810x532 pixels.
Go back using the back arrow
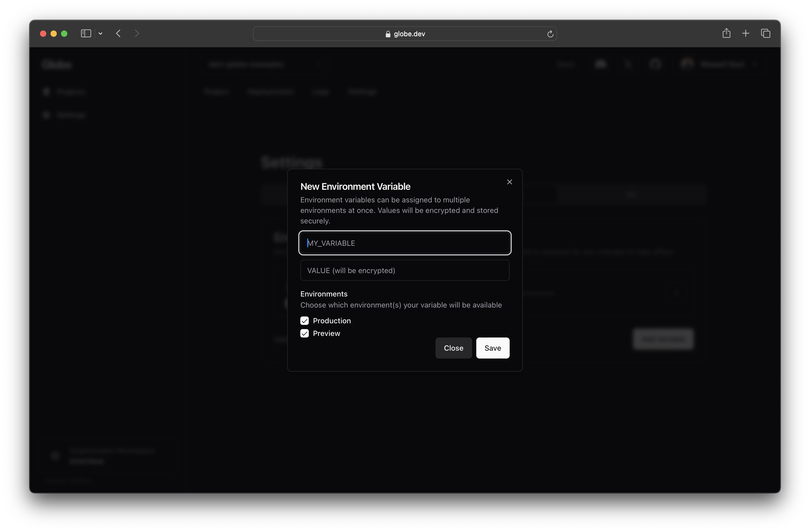(x=118, y=33)
